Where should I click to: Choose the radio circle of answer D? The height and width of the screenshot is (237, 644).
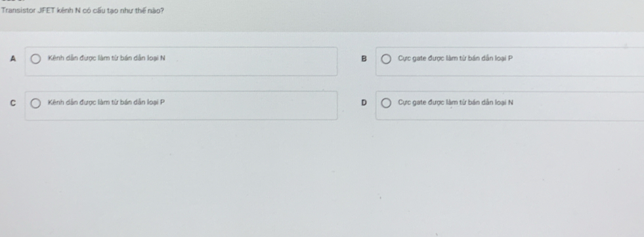click(x=386, y=103)
